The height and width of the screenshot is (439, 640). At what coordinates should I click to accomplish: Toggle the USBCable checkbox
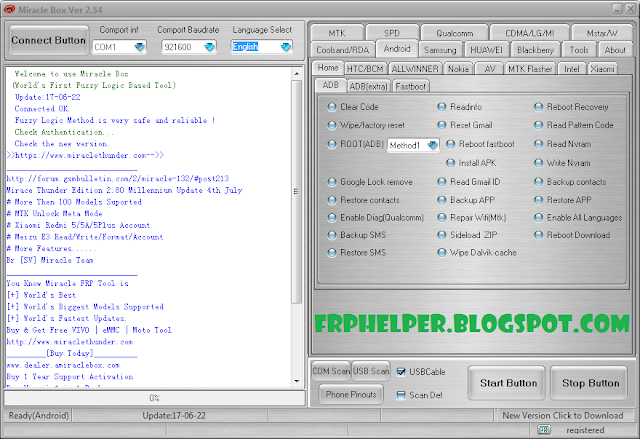pyautogui.click(x=401, y=372)
